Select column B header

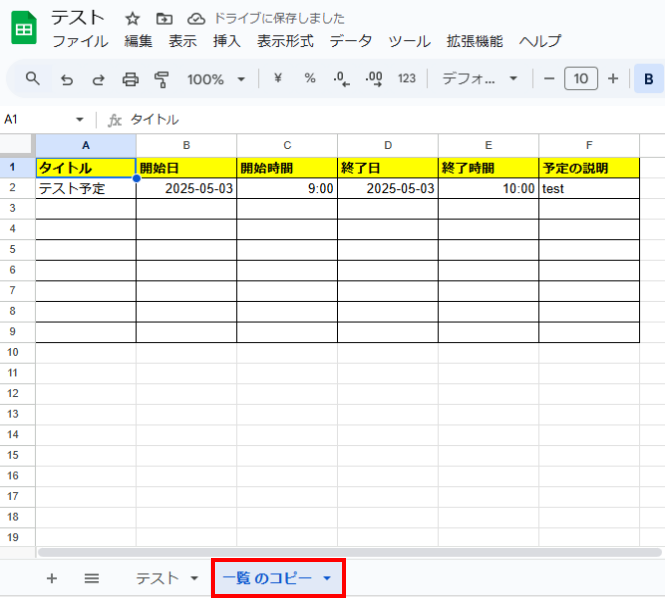[x=186, y=145]
